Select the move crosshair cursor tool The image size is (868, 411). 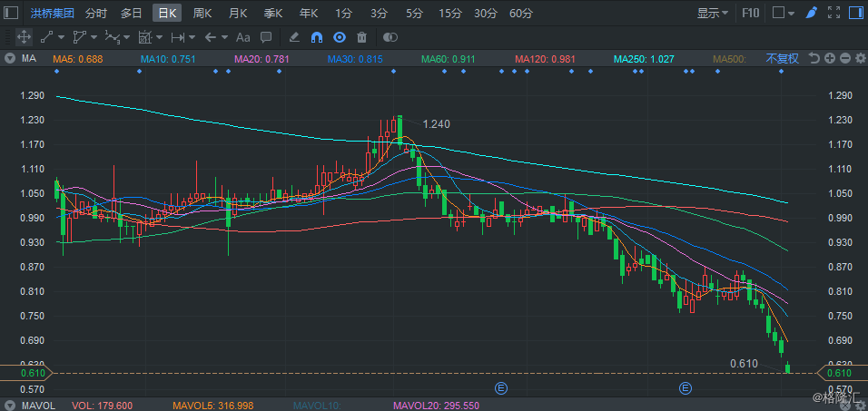[24, 37]
